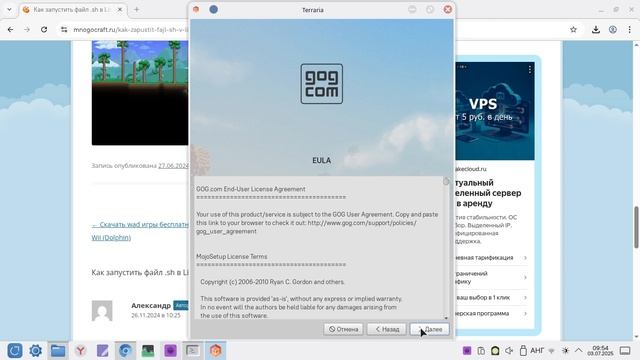
Task: Expand the 'ваш выбор в 1 клик' ad row
Action: tap(491, 298)
